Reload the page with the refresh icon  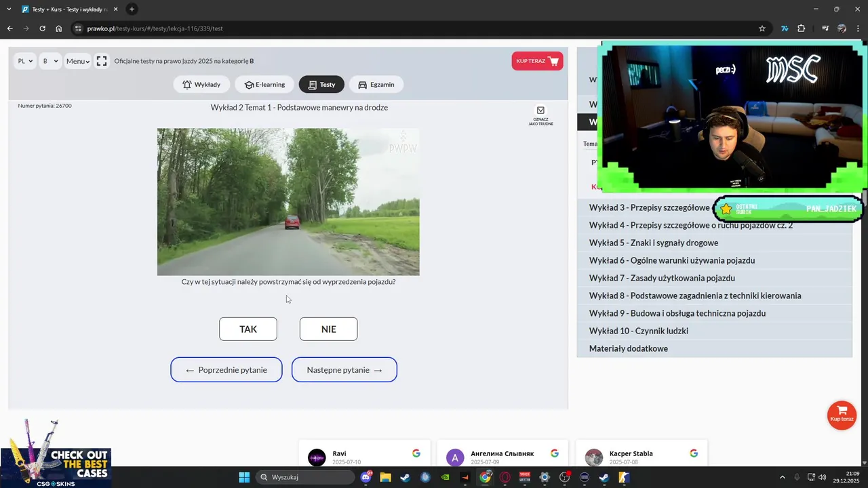pyautogui.click(x=42, y=28)
